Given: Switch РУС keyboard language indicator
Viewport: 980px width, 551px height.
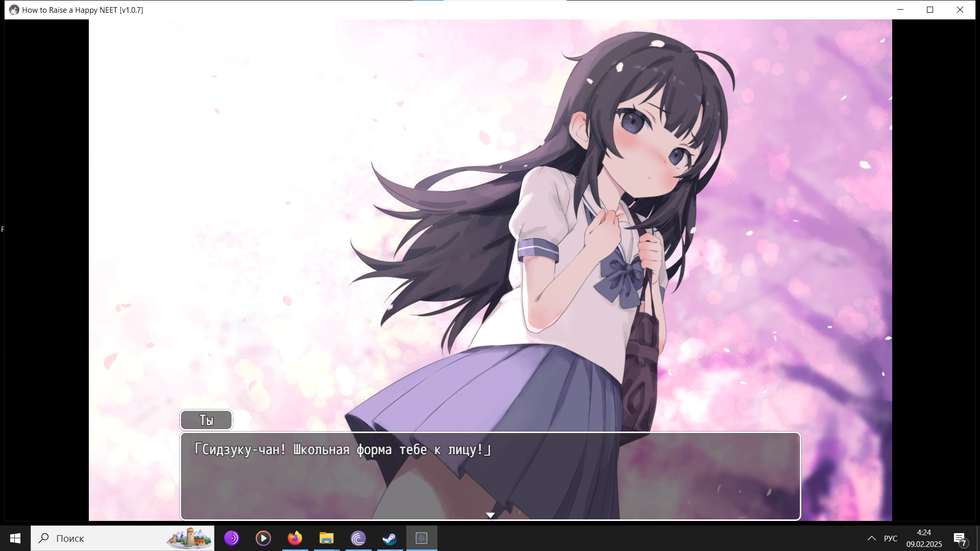Looking at the screenshot, I should 891,538.
